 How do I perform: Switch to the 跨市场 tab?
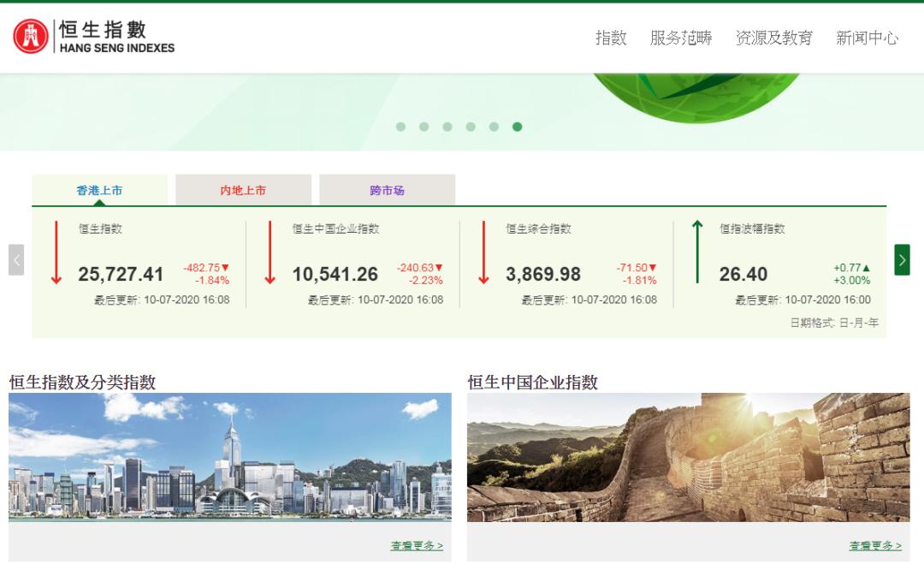pyautogui.click(x=387, y=189)
